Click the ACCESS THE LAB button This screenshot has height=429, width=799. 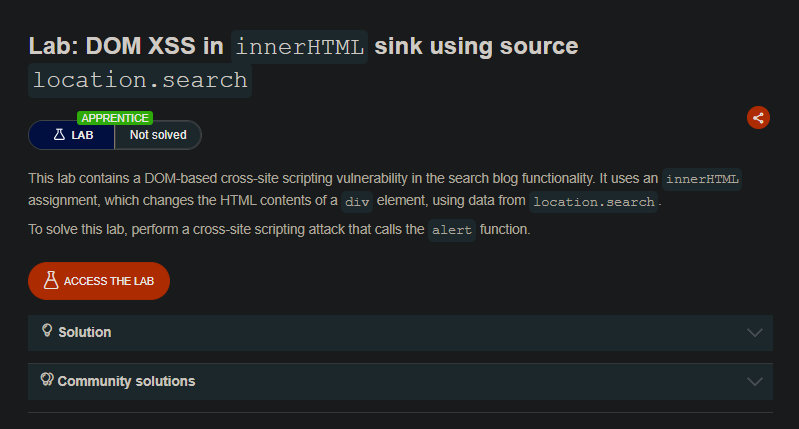click(x=99, y=281)
